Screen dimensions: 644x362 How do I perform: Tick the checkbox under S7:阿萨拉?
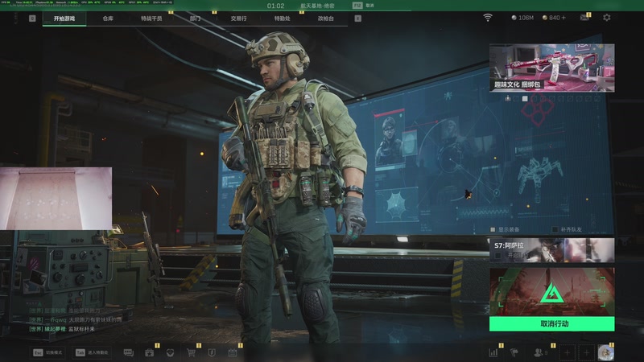497,256
